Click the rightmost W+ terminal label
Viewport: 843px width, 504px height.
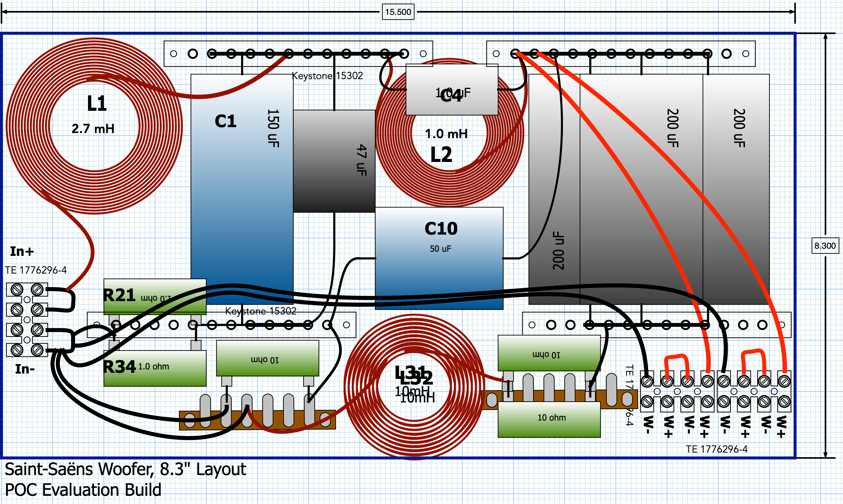tap(781, 426)
